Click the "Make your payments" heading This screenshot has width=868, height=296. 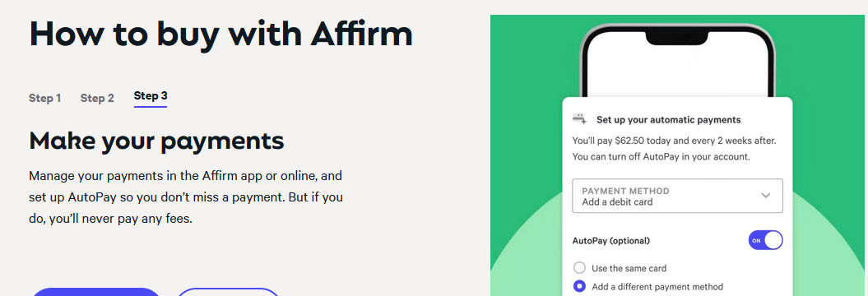pos(156,141)
